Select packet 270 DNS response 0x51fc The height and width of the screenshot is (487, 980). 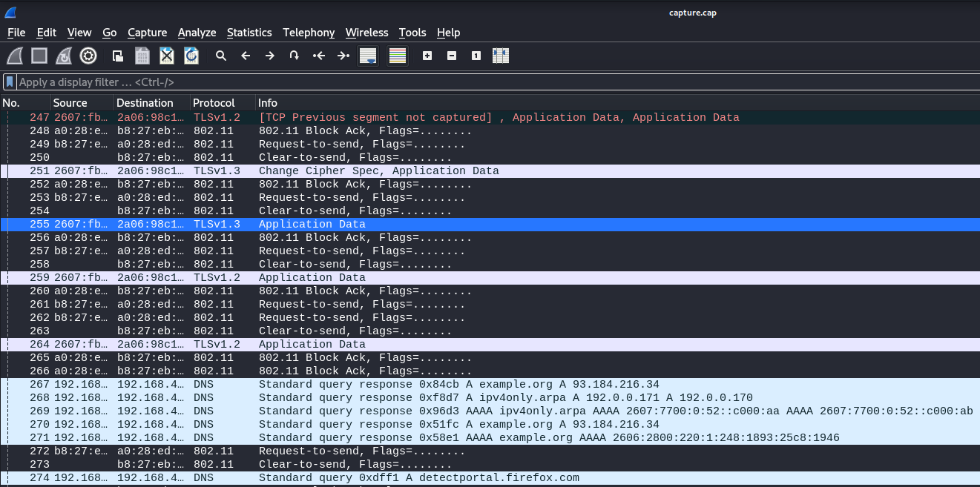(x=490, y=424)
